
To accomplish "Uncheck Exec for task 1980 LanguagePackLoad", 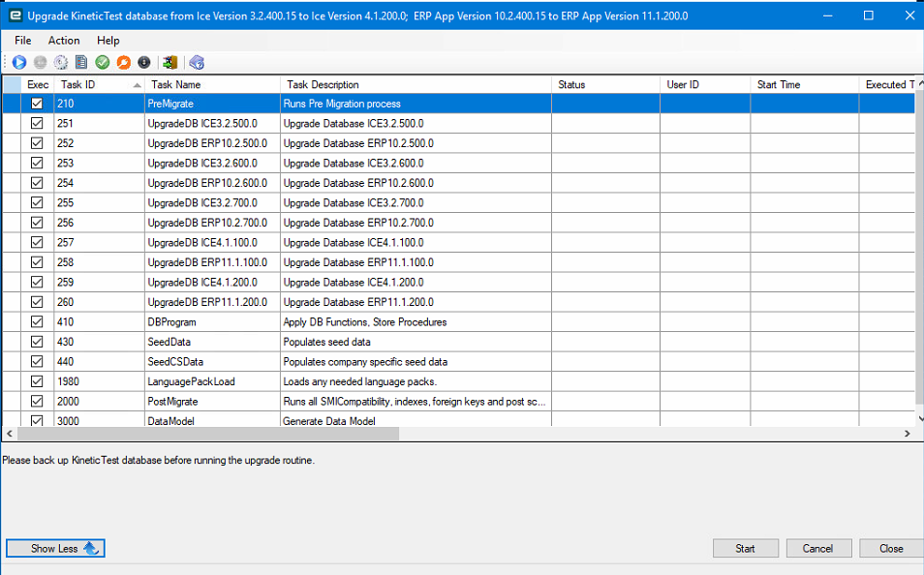I will point(37,381).
